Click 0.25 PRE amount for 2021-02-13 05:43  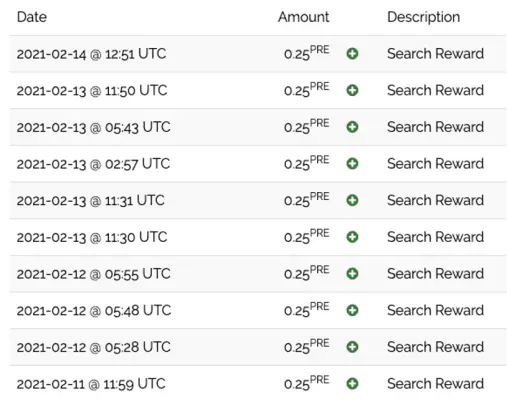pos(307,126)
